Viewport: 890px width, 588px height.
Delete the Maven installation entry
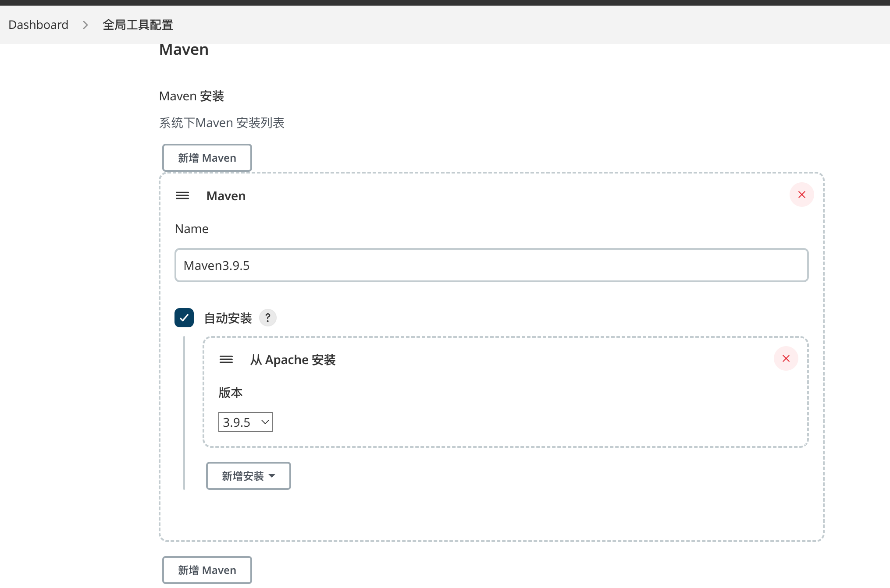[801, 195]
